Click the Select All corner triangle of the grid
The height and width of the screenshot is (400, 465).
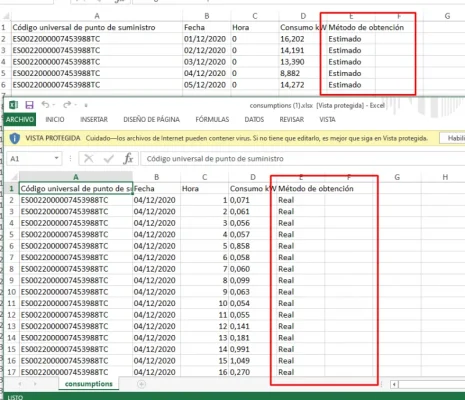click(14, 177)
